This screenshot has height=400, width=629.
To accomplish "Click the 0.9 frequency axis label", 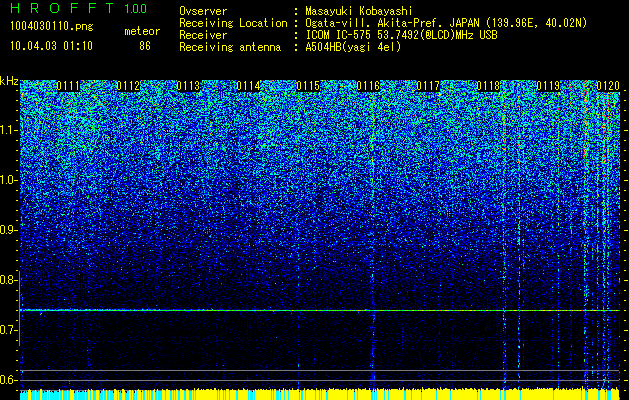I will click(x=7, y=230).
